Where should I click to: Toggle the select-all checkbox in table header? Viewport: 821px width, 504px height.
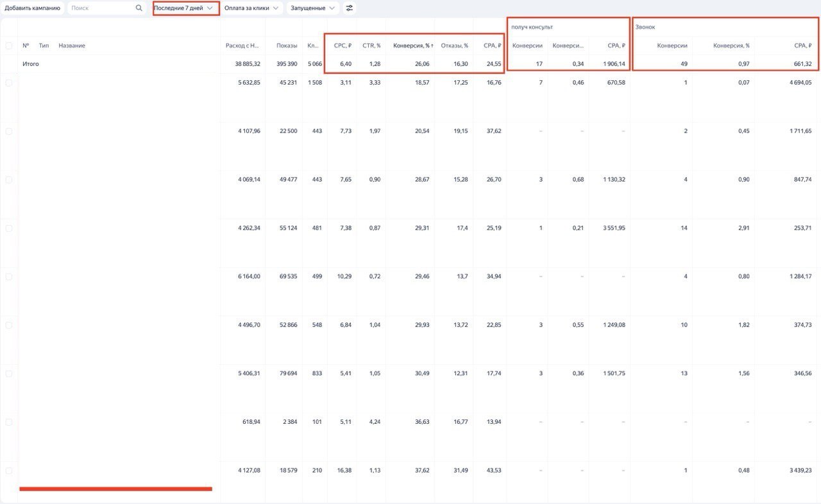point(9,46)
